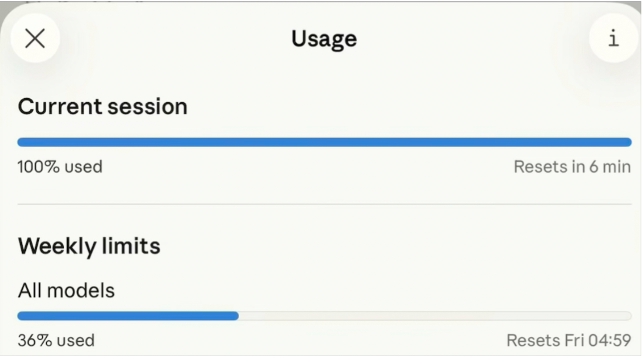Open the usage info icon

[x=613, y=38]
